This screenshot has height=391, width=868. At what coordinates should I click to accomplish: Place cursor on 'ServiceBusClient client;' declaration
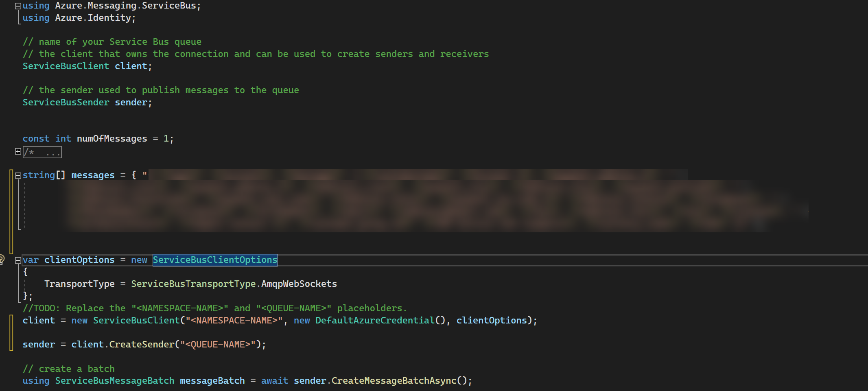(x=87, y=66)
